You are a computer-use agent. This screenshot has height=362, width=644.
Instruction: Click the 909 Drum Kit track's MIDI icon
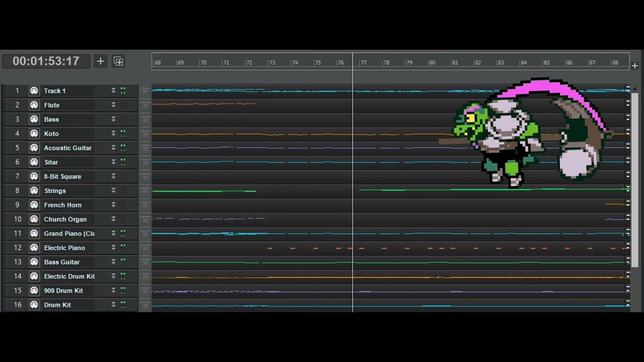point(34,291)
